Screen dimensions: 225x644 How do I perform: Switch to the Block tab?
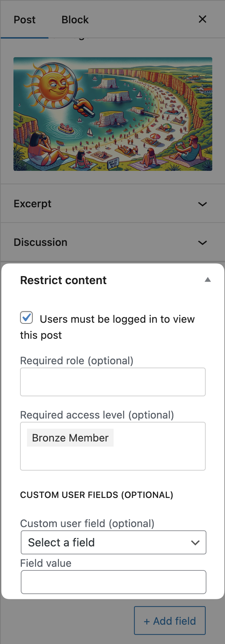(75, 20)
